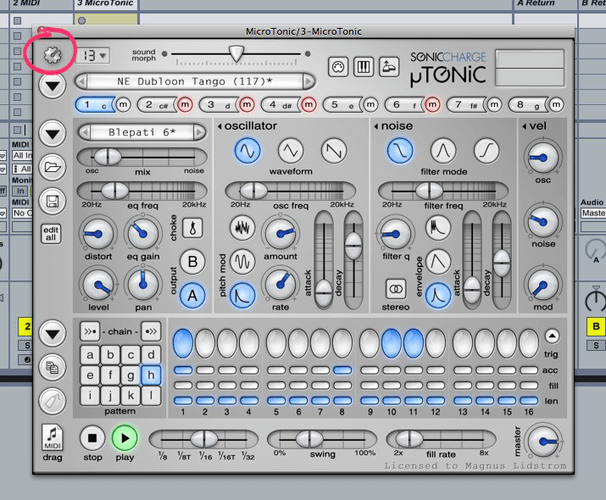Open the program number 13 dropdown
Screen dimensions: 606x500
93,56
